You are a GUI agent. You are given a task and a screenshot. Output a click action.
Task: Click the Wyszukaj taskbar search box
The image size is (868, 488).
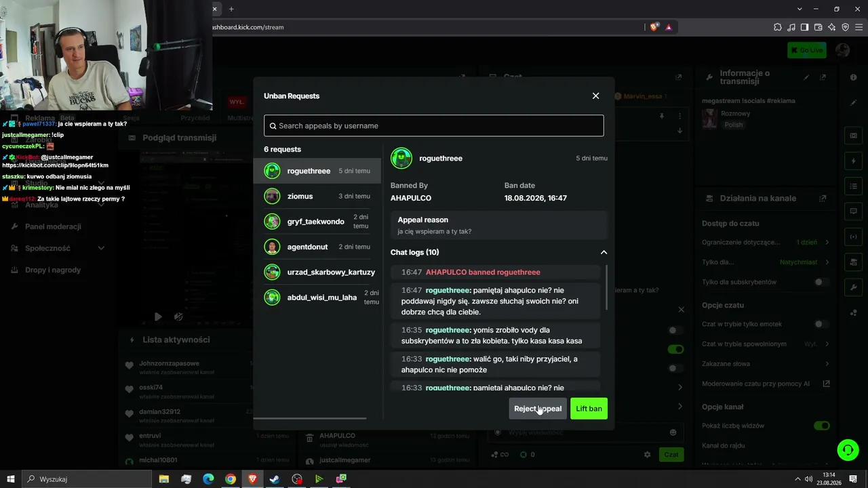[x=87, y=479]
